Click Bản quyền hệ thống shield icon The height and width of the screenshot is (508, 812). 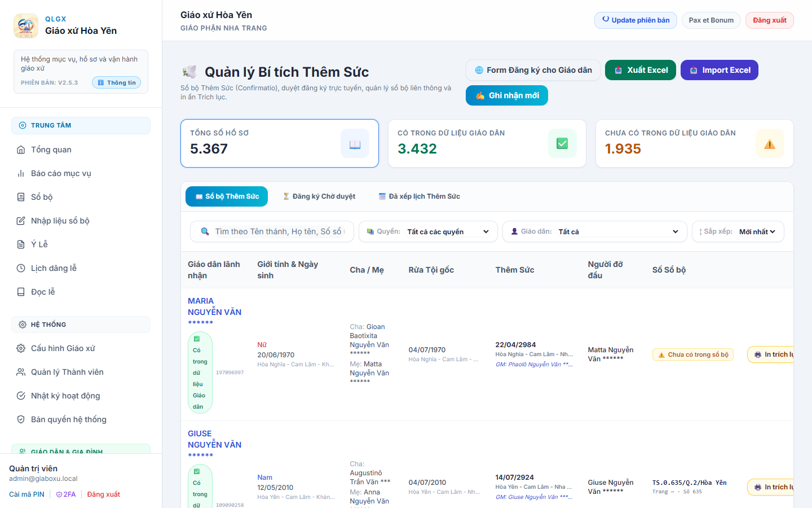point(21,419)
